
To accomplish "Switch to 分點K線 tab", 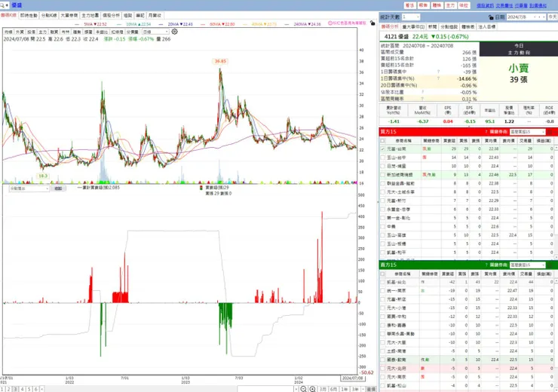I will (49, 16).
